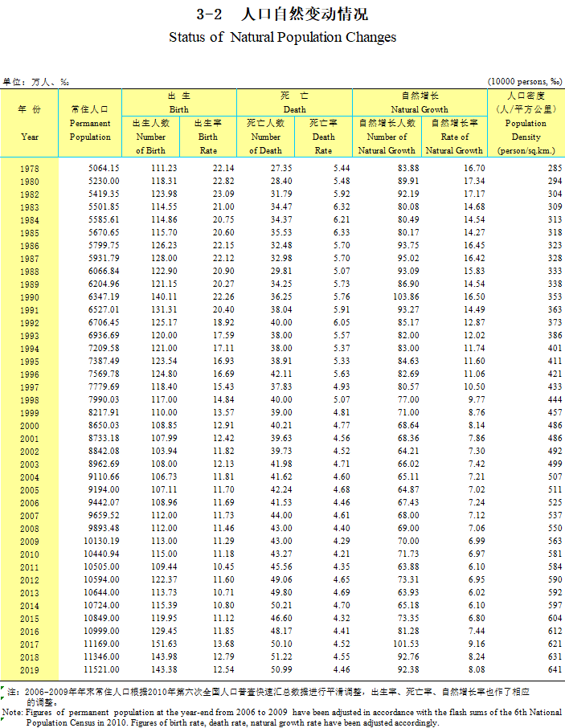Select the "Death" column group header
This screenshot has height=728, width=565.
pyautogui.click(x=294, y=102)
